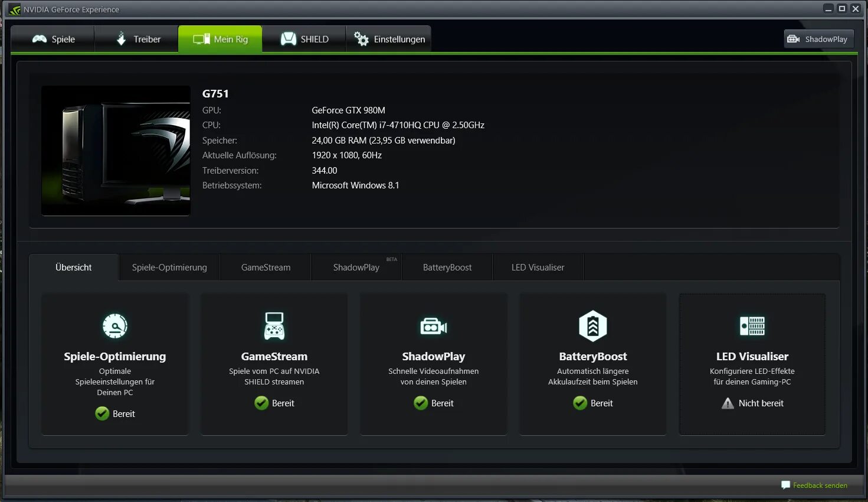Click the ShadowPlay camera icon in top button
The width and height of the screenshot is (868, 502).
(794, 39)
